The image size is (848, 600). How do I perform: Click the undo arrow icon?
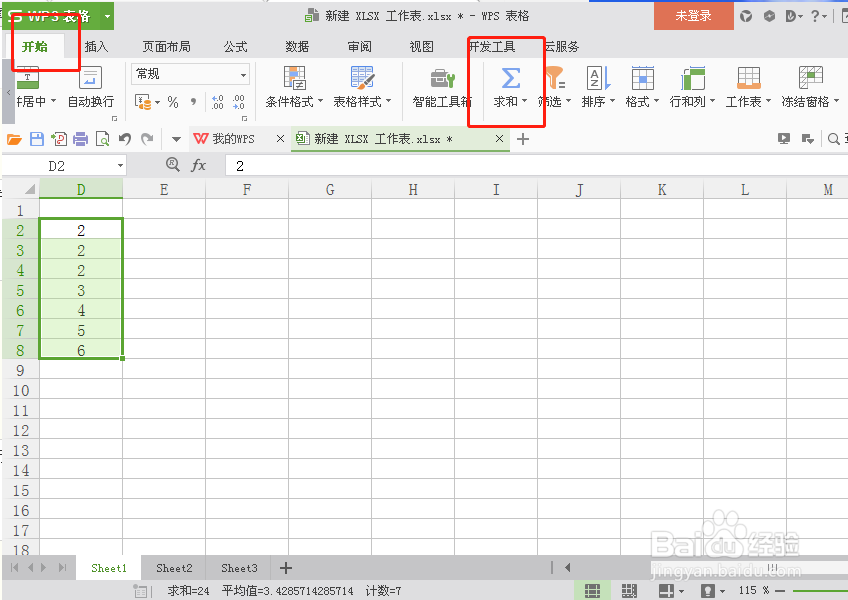tap(123, 139)
